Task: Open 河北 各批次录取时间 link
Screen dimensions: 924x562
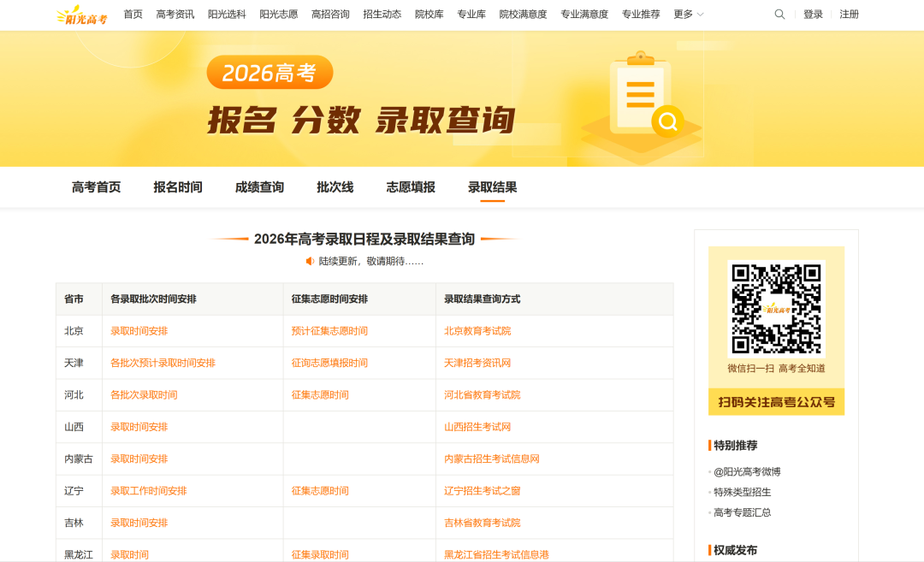Action: (144, 394)
